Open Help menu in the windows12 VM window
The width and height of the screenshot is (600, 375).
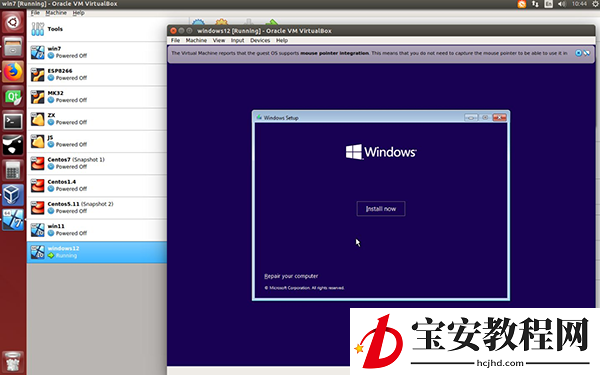coord(282,40)
